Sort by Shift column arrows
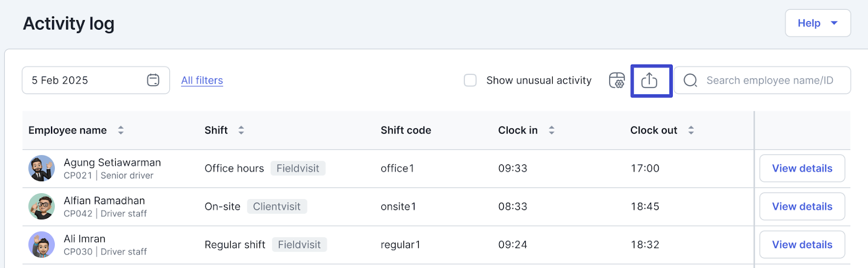Image resolution: width=868 pixels, height=268 pixels. (241, 130)
